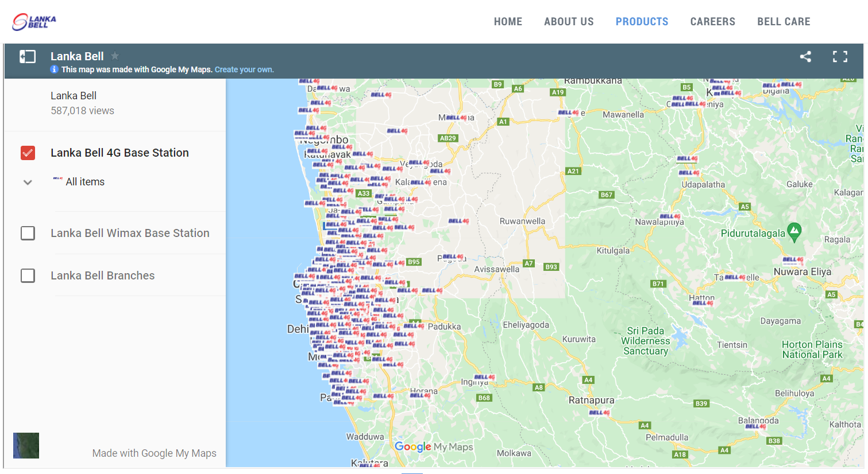Click the 'Kitulgala' town label on map
Screen dimensions: 868x474
[x=613, y=251]
